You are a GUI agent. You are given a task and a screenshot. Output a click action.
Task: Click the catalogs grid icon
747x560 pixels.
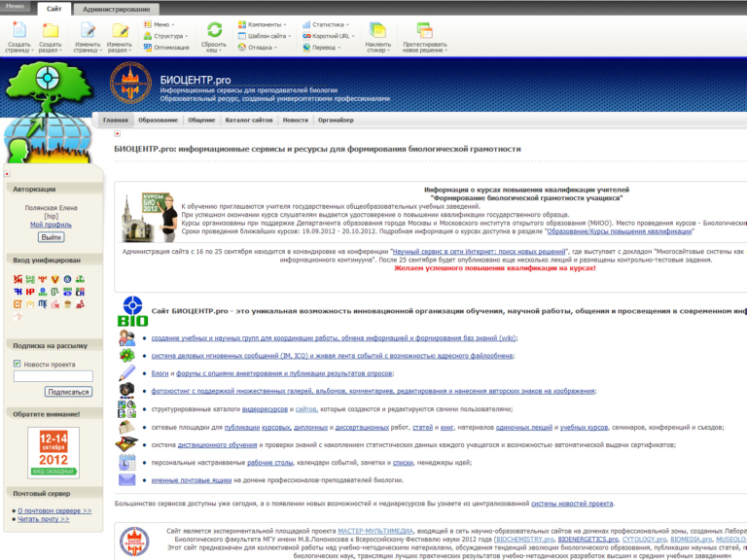coord(126,408)
